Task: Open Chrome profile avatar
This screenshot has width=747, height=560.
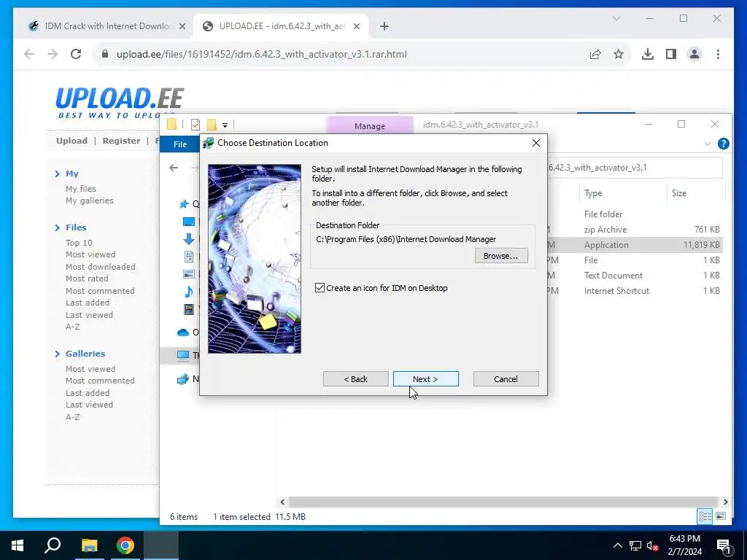Action: (694, 54)
